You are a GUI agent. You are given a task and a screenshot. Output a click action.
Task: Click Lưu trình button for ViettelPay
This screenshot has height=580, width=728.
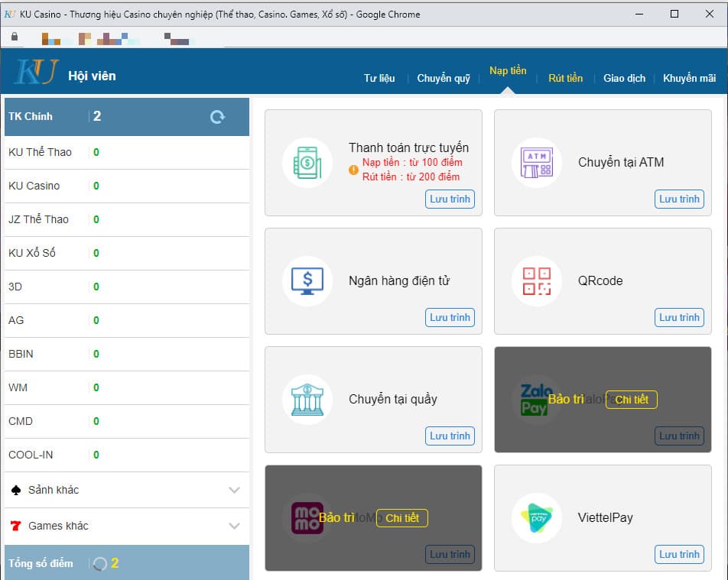pos(679,554)
